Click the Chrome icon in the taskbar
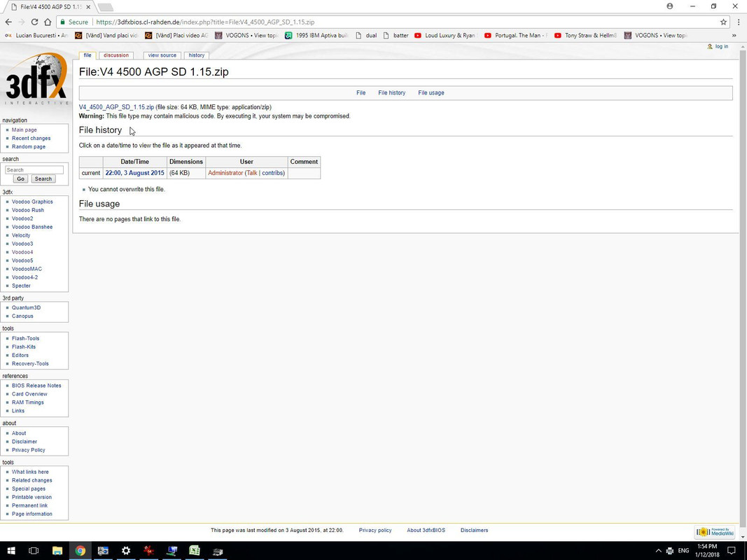This screenshot has width=747, height=560. (80, 550)
